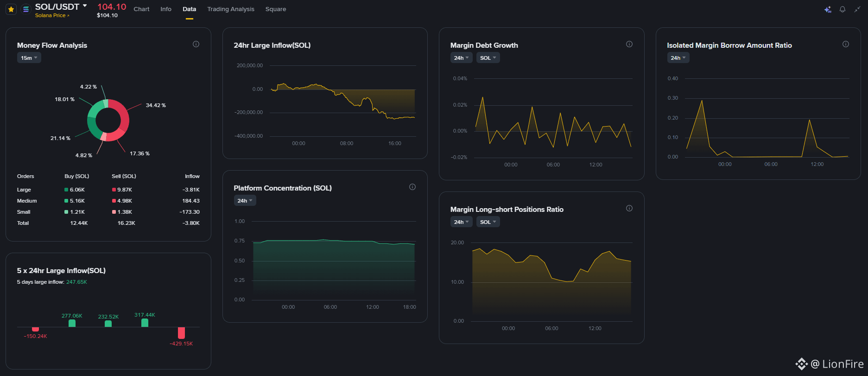Show info for Margin Debt Growth
The width and height of the screenshot is (868, 376).
coord(629,44)
